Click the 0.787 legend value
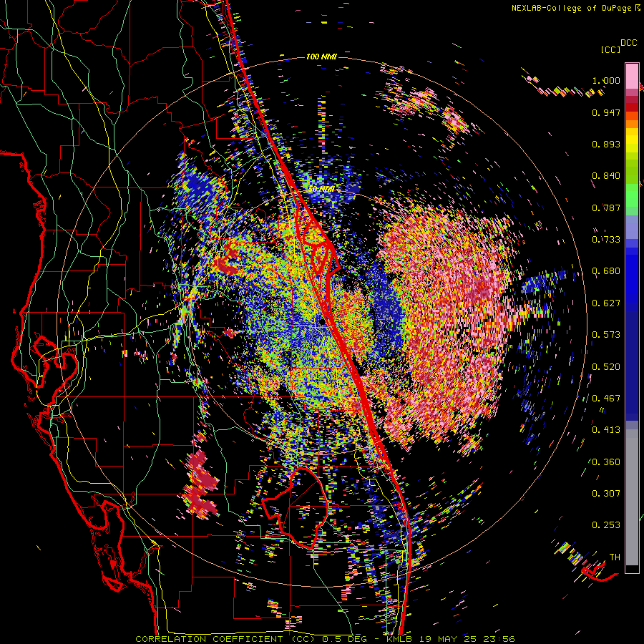Viewport: 644px width, 644px height. click(606, 208)
